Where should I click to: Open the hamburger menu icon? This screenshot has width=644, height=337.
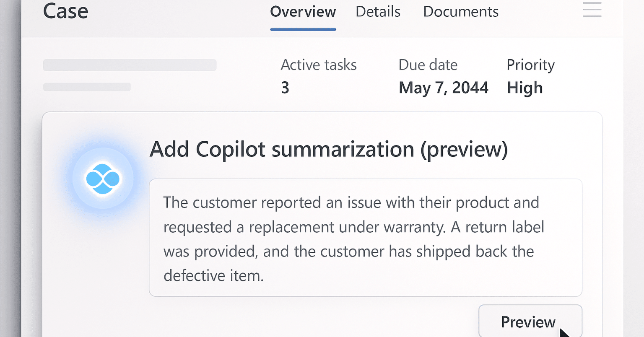[592, 10]
